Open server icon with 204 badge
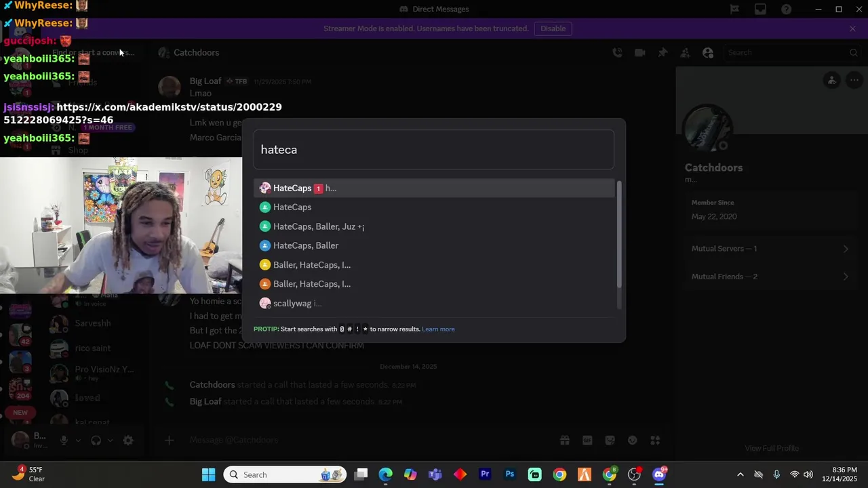The height and width of the screenshot is (488, 868). [20, 388]
